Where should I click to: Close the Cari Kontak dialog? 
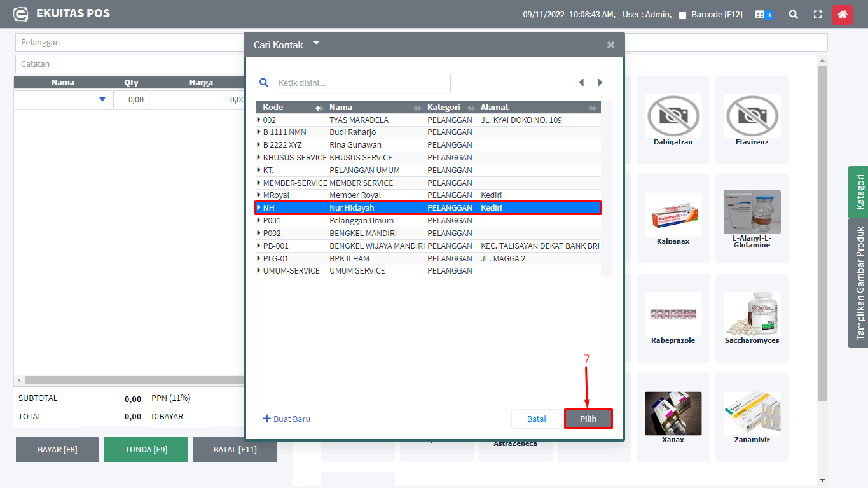610,45
